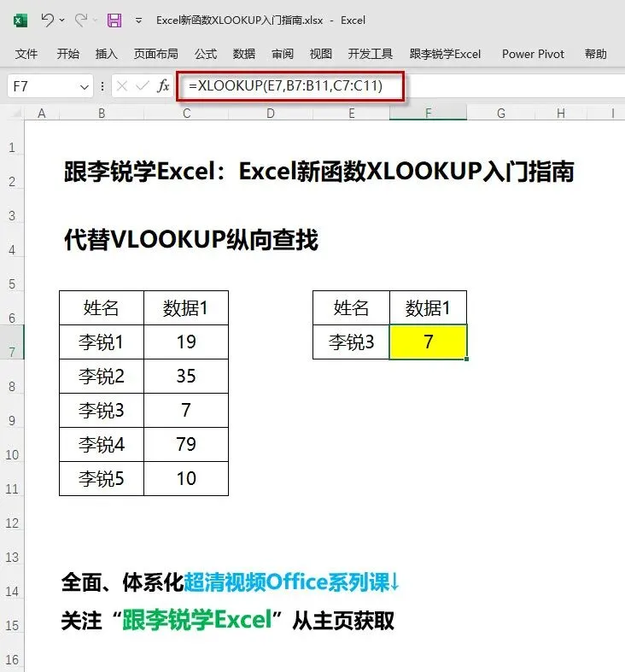
Task: Click the heading 代替VLOOKUP纵向查找
Action: pos(191,239)
